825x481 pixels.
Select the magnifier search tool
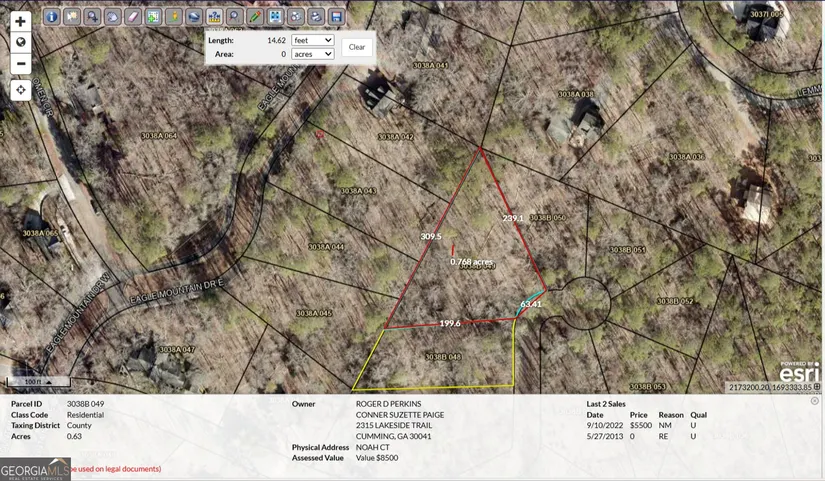234,17
